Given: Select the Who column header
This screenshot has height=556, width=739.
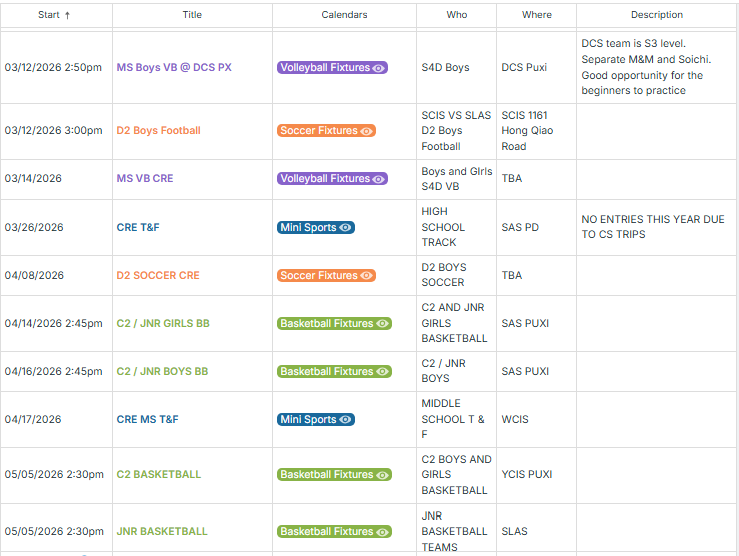Looking at the screenshot, I should pyautogui.click(x=456, y=15).
